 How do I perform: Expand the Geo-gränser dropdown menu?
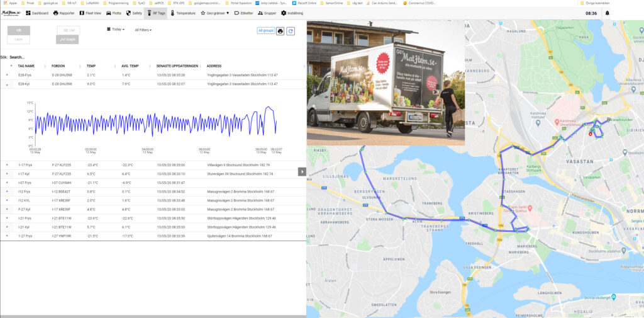click(x=215, y=13)
